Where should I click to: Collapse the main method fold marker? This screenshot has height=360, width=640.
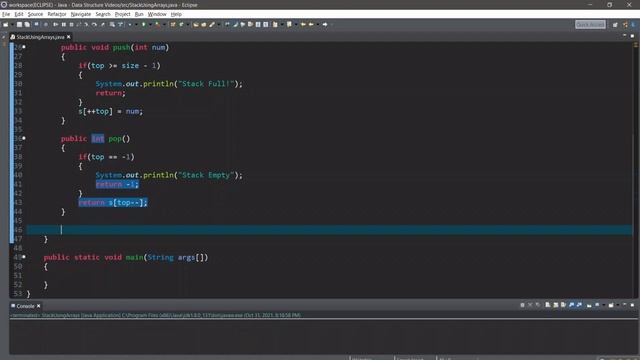(x=24, y=257)
